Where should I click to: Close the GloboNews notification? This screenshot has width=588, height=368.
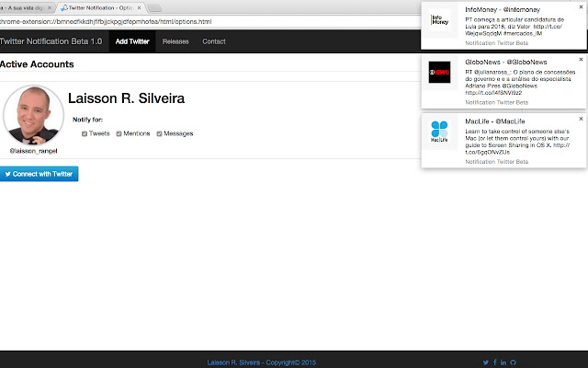pos(581,59)
